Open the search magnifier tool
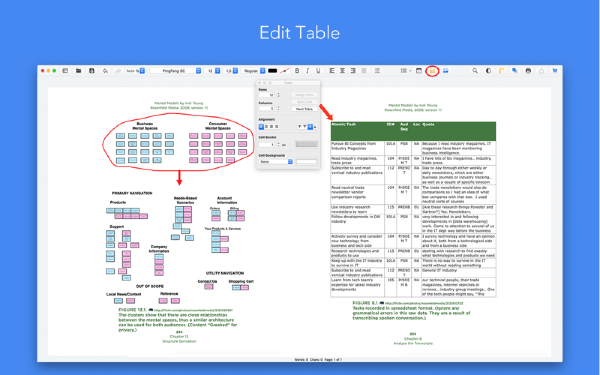This screenshot has height=375, width=600. (475, 71)
